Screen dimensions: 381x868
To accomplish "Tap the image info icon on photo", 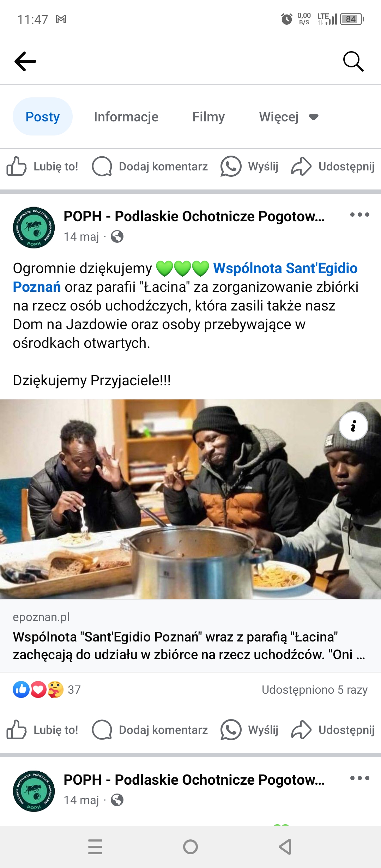I will tap(353, 426).
